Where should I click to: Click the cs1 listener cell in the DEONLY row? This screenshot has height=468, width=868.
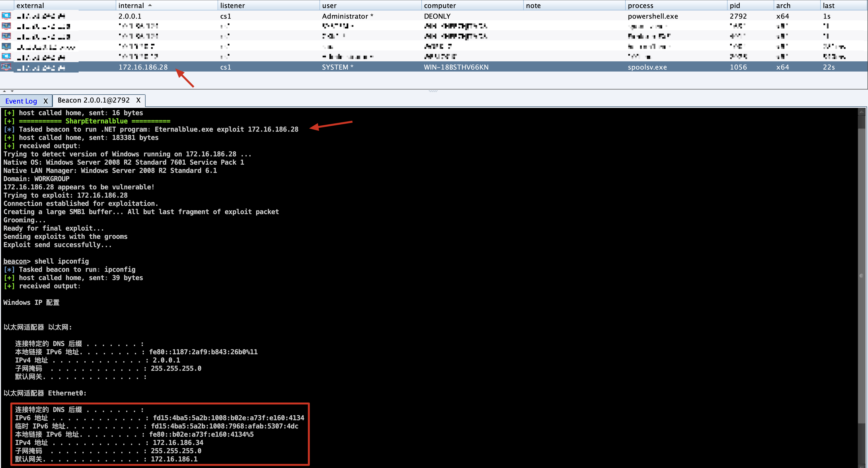pyautogui.click(x=225, y=16)
